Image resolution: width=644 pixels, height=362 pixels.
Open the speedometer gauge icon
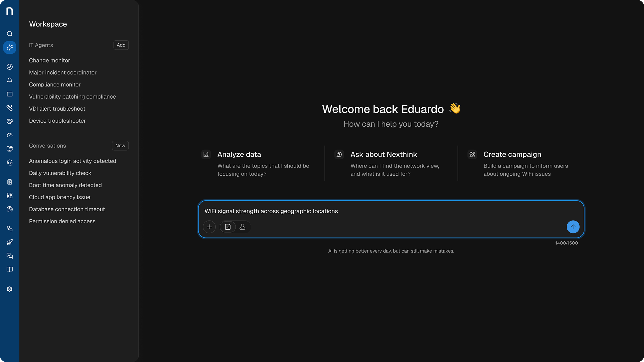click(x=10, y=135)
